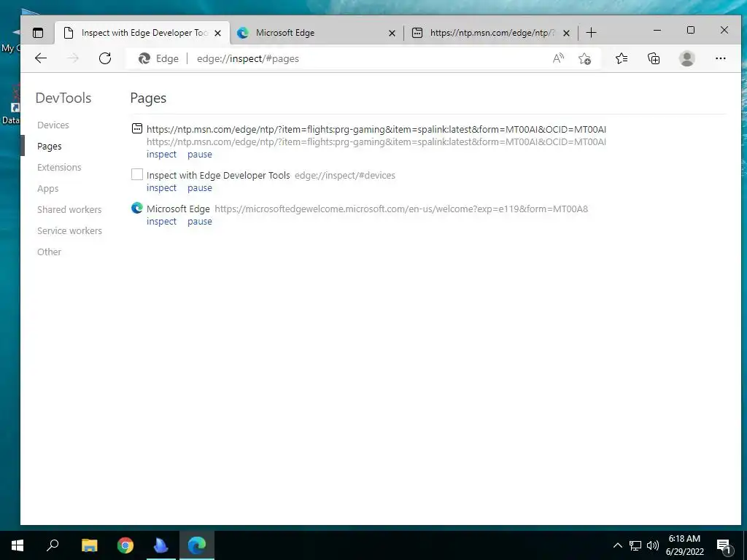Open the profile avatar icon
The image size is (747, 560).
point(686,58)
